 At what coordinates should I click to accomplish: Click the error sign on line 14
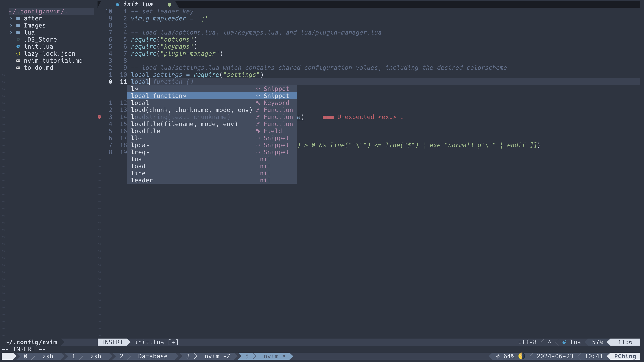pos(99,117)
